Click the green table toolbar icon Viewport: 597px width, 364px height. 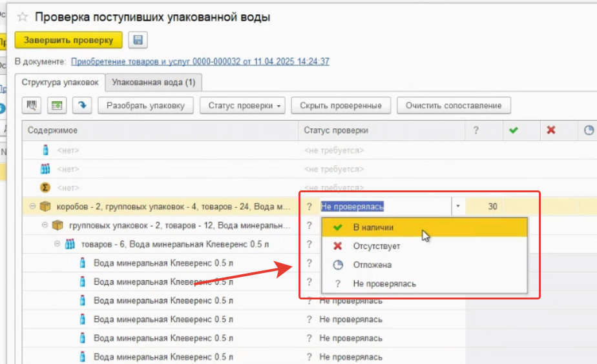[x=58, y=105]
